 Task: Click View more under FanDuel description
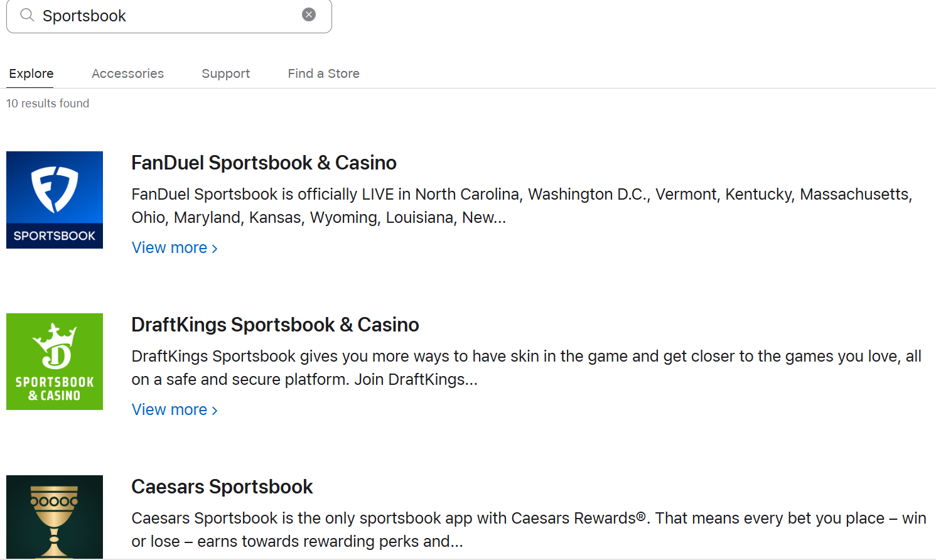coord(169,248)
